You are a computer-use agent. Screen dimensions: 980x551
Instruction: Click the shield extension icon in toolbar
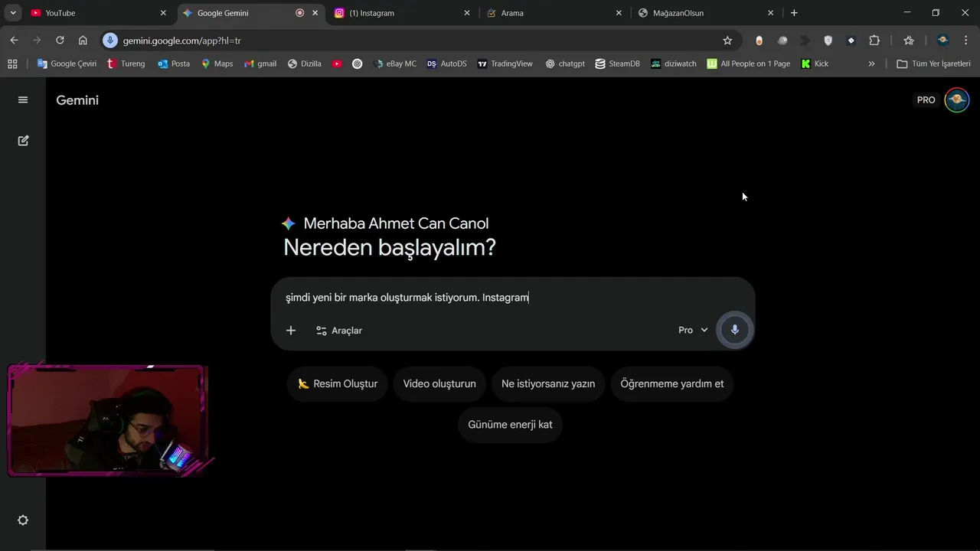828,41
